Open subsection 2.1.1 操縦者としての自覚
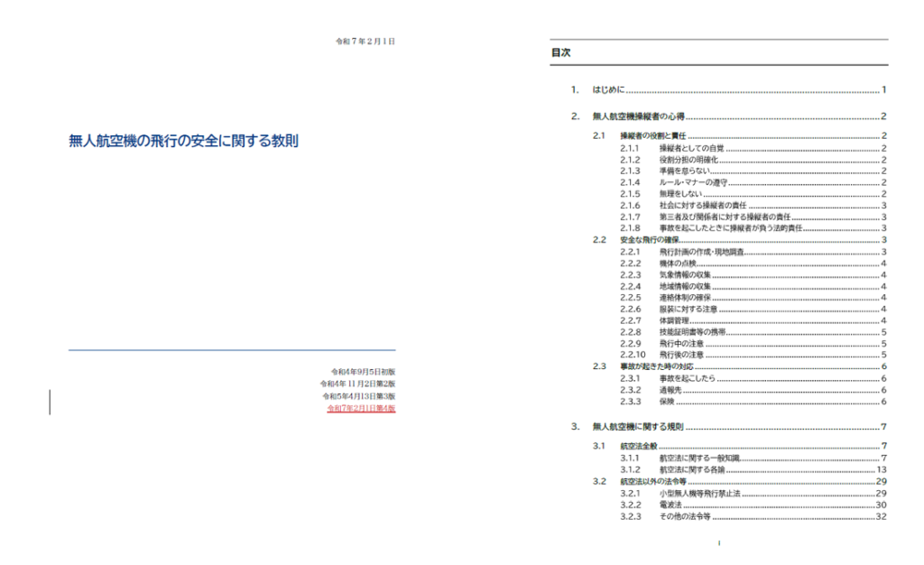This screenshot has width=924, height=565. click(691, 148)
